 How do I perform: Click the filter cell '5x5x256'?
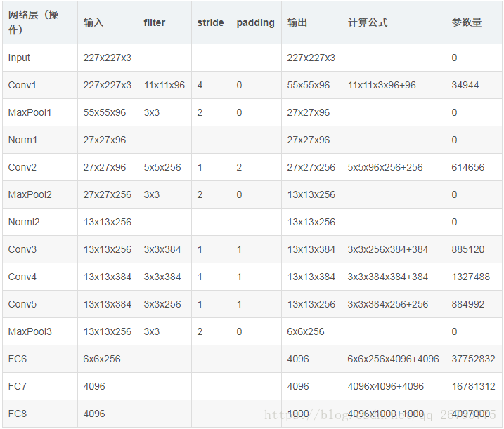click(162, 167)
